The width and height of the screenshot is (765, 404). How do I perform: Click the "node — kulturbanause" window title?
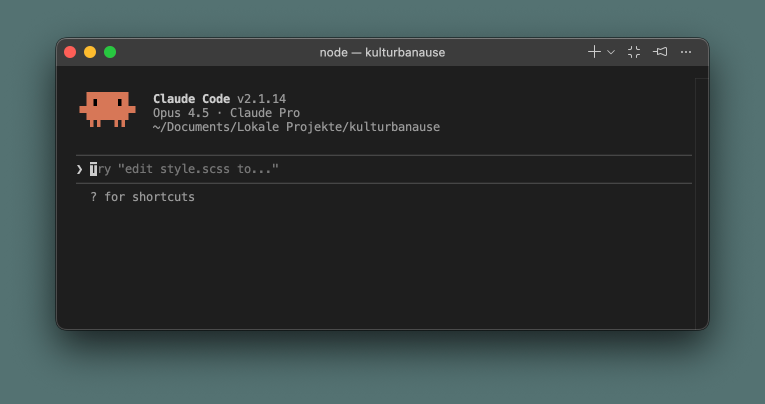(382, 52)
